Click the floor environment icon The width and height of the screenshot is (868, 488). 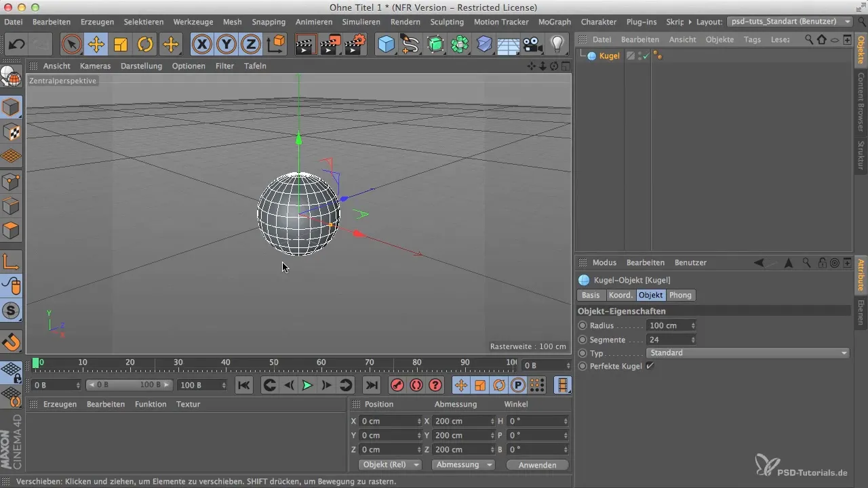tap(508, 45)
